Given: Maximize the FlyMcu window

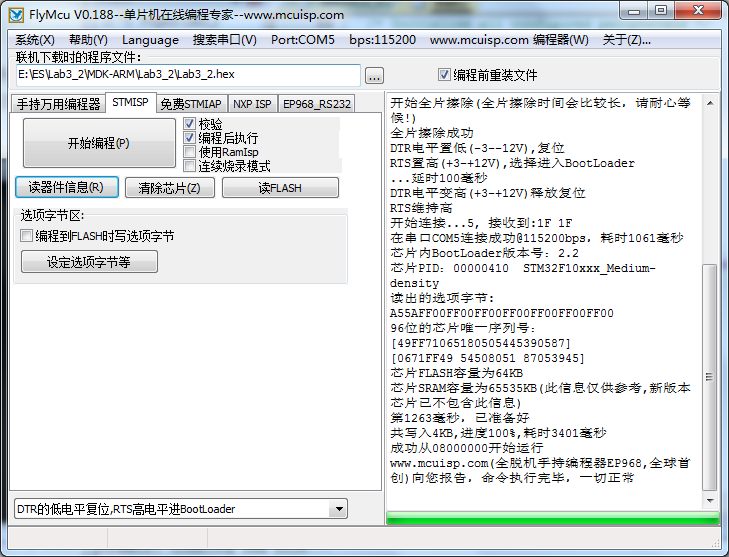Looking at the screenshot, I should click(661, 11).
